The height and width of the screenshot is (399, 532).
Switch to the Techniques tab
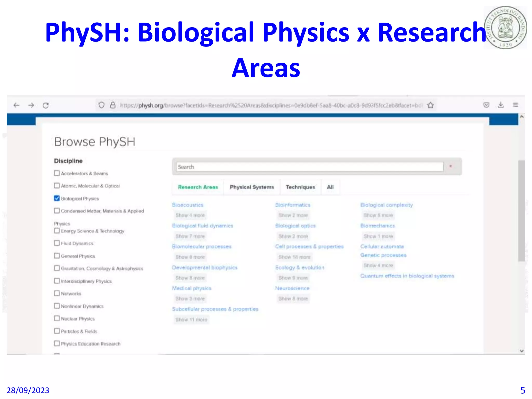click(x=300, y=187)
